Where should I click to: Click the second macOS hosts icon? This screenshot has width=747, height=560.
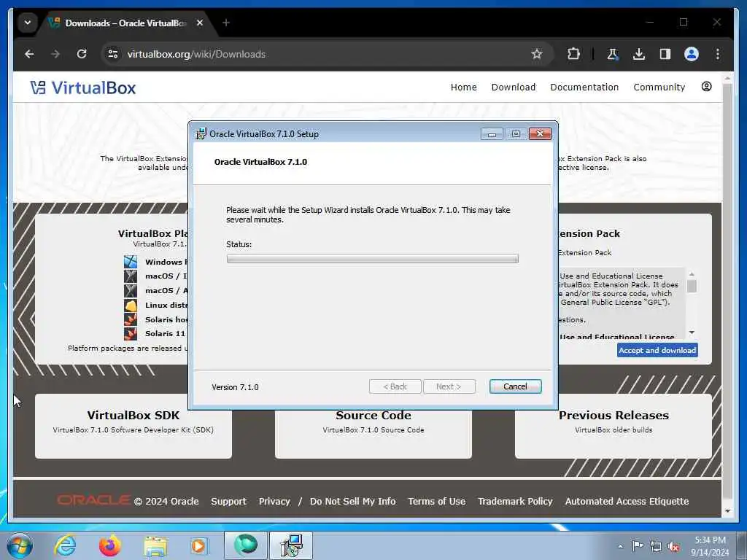click(131, 290)
